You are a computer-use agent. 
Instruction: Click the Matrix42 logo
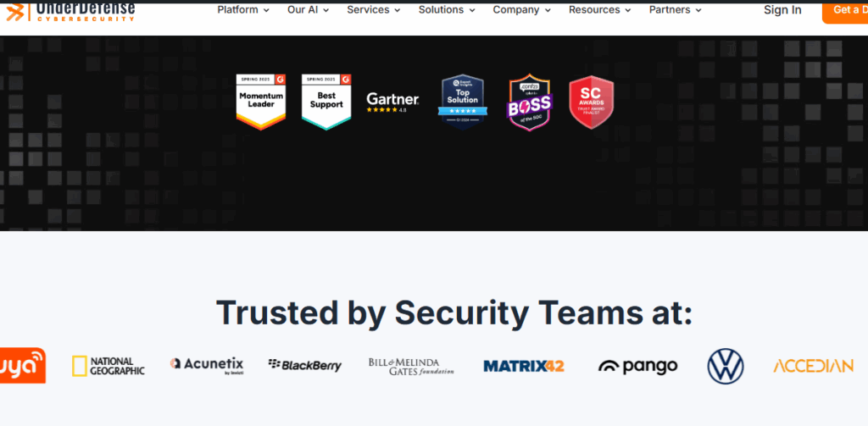click(x=524, y=366)
